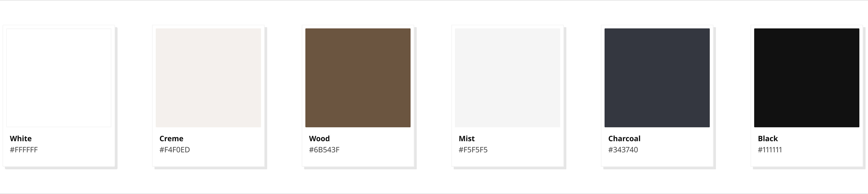Click empty area below Wood hex code
The image size is (868, 194).
click(358, 160)
